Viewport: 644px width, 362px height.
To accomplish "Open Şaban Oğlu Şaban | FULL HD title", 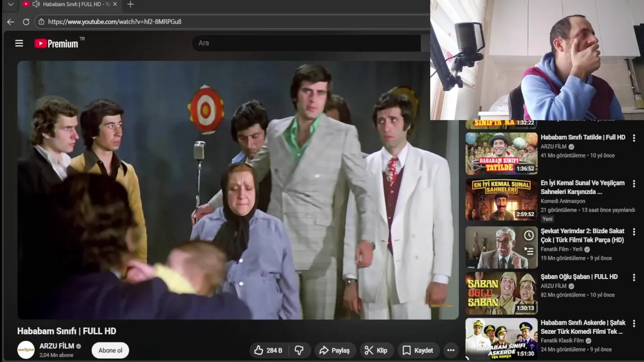I will (x=579, y=277).
